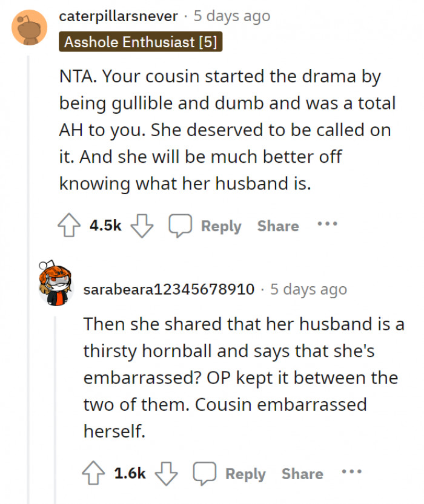Downvote caterpillarsnever's comment
The image size is (424, 504).
tap(141, 226)
